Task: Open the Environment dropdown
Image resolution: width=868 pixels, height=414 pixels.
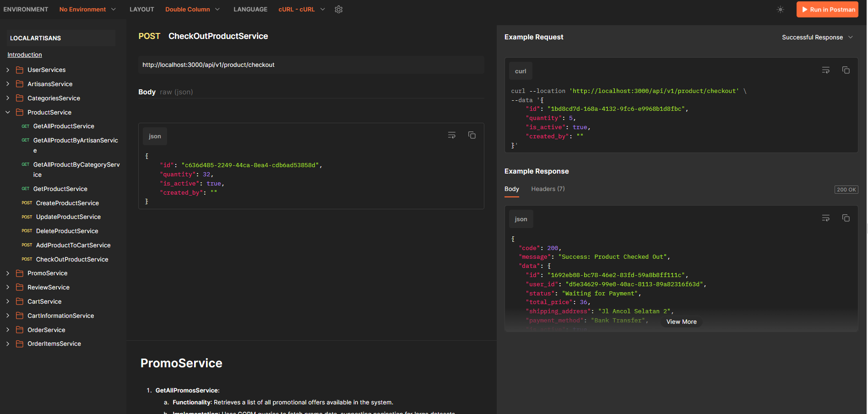Action: 87,9
